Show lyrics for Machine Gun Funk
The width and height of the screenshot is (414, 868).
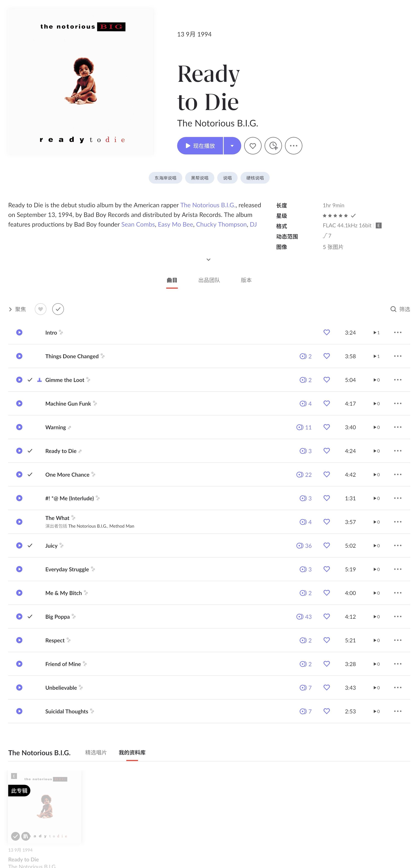pyautogui.click(x=95, y=403)
